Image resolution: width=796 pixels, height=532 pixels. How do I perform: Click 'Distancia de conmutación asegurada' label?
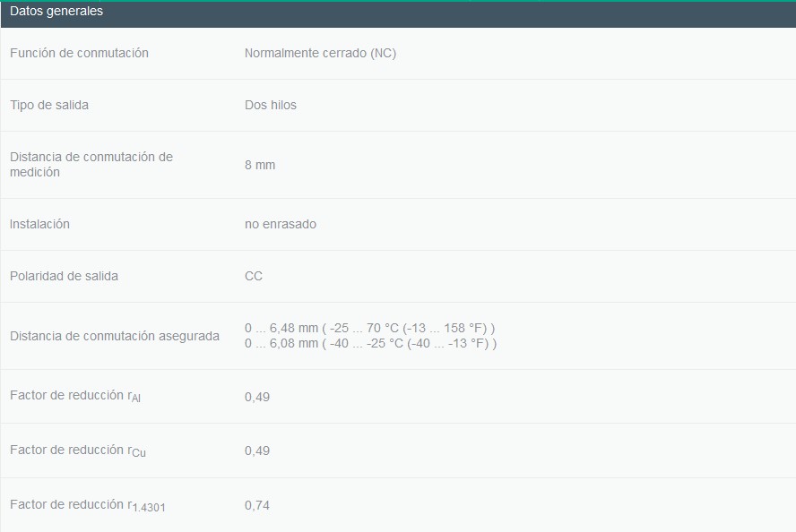pos(115,336)
